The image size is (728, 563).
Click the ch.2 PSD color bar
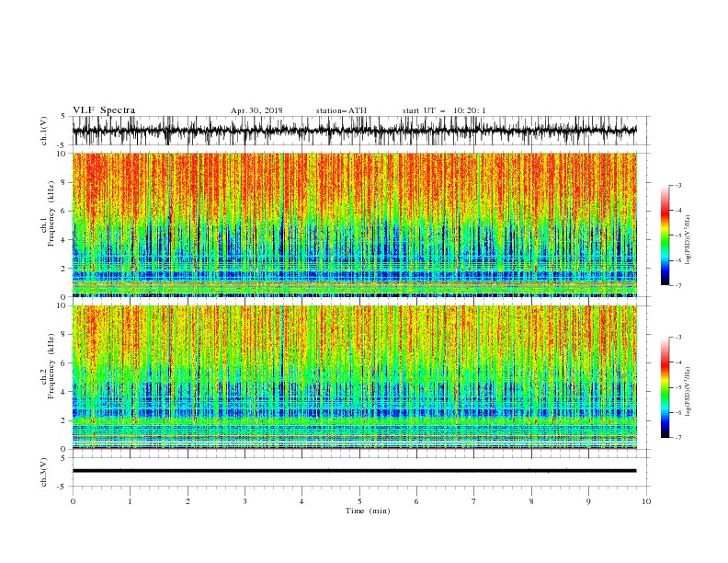(x=665, y=387)
